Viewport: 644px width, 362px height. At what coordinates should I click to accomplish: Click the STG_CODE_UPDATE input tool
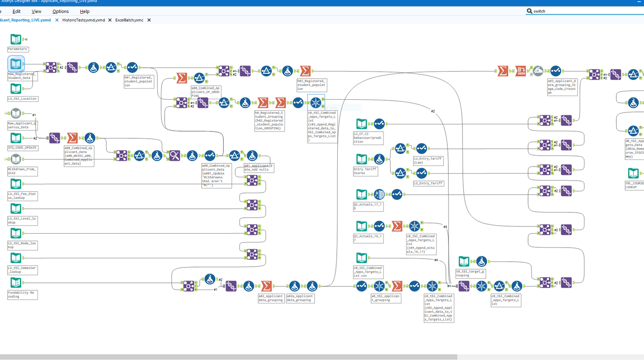click(x=16, y=138)
